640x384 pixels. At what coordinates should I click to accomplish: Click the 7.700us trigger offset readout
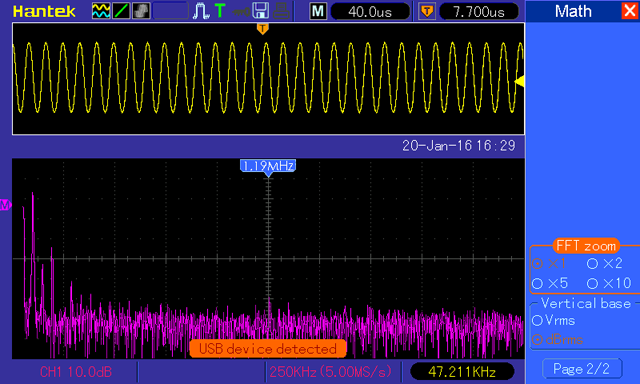point(479,11)
